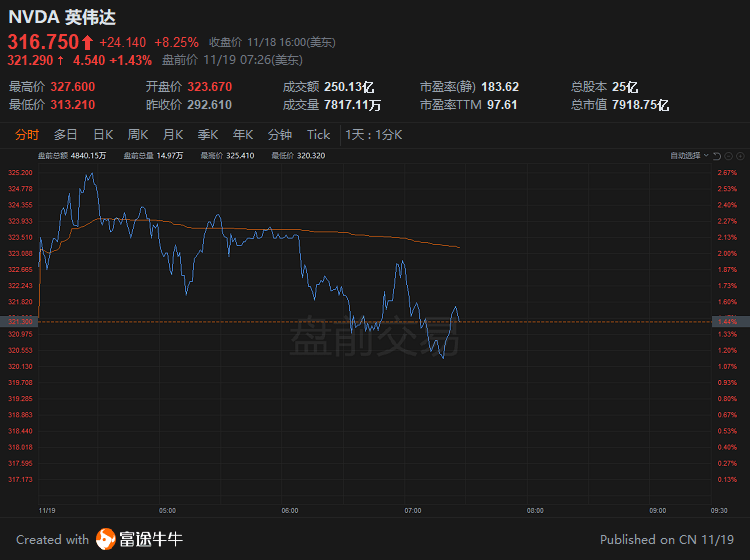
Task: Click the 开盘价 value 323.670
Action: [210, 87]
